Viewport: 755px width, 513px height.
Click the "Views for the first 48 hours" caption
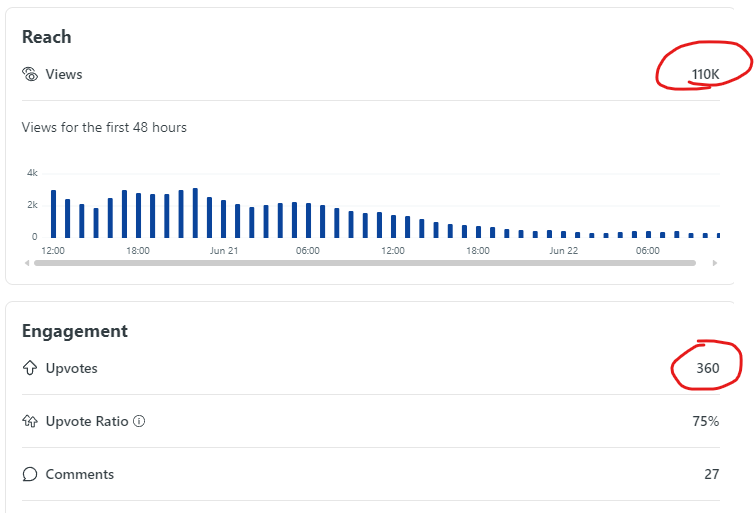pos(104,127)
